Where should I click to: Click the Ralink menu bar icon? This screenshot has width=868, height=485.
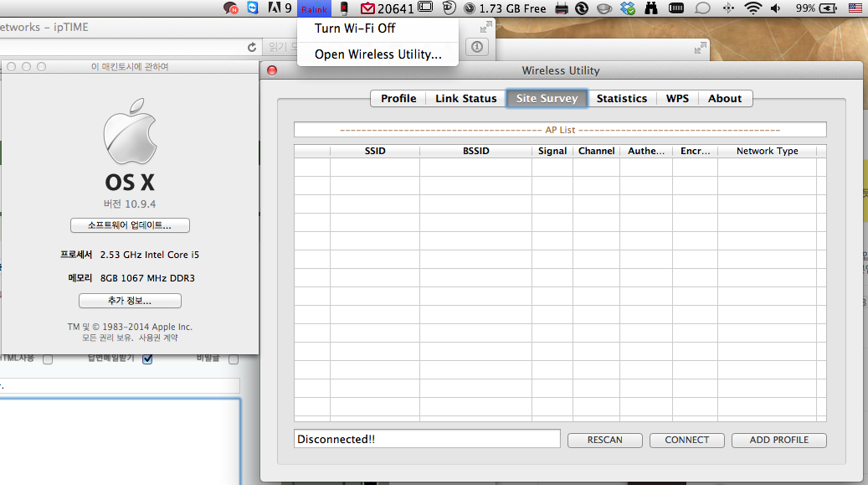tap(314, 8)
